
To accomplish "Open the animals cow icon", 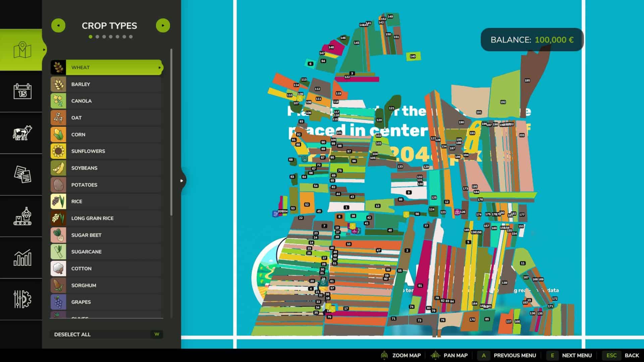I will [22, 133].
